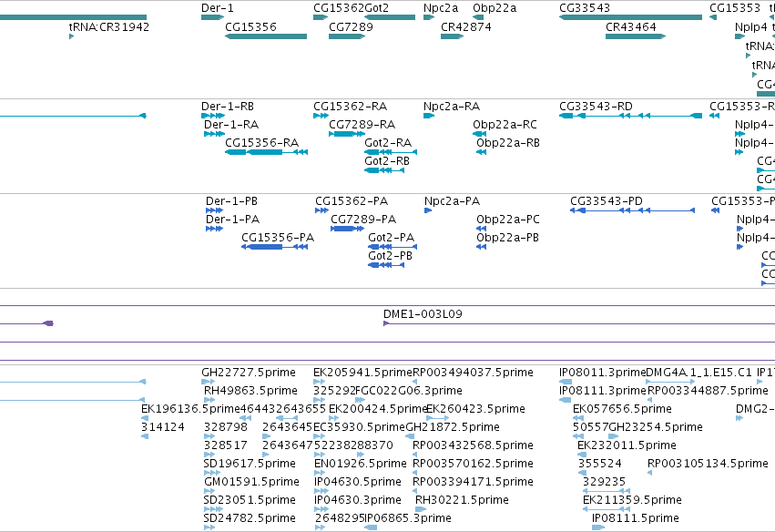This screenshot has height=532, width=775.
Task: Select transcript Obp22a-RC
Action: [479, 134]
